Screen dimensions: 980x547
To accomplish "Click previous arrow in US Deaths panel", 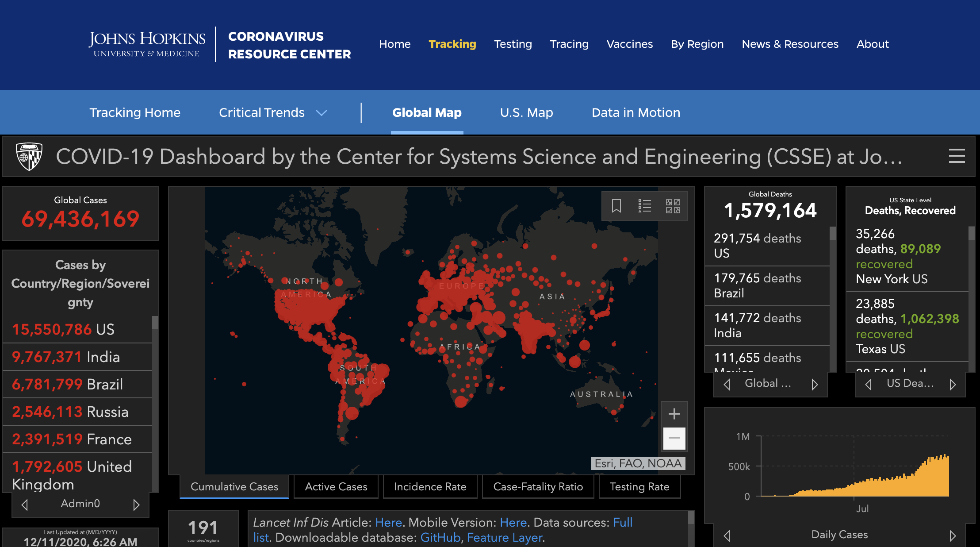I will 868,384.
